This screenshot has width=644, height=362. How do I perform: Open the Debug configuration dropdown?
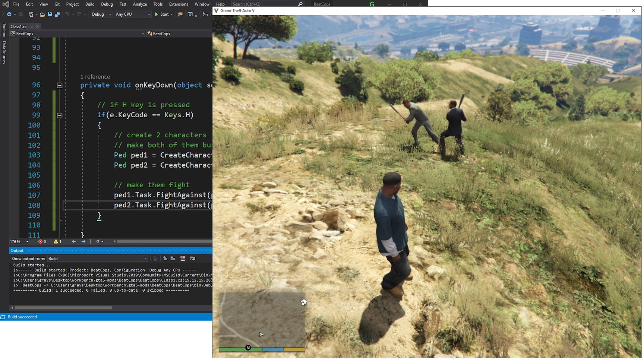[x=101, y=15]
